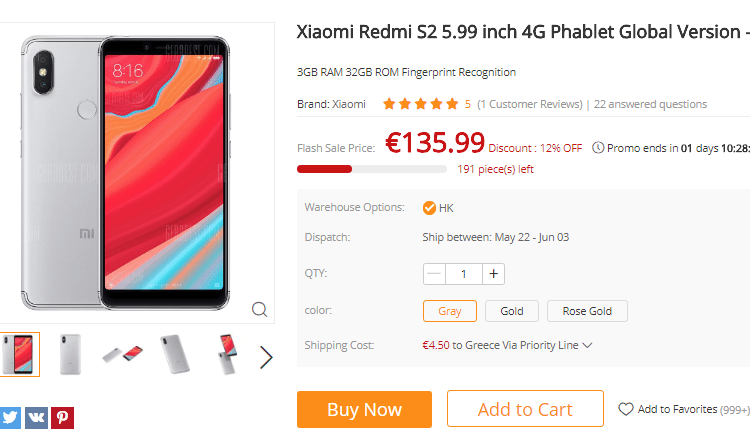
Task: Share product on Pinterest
Action: point(63,418)
